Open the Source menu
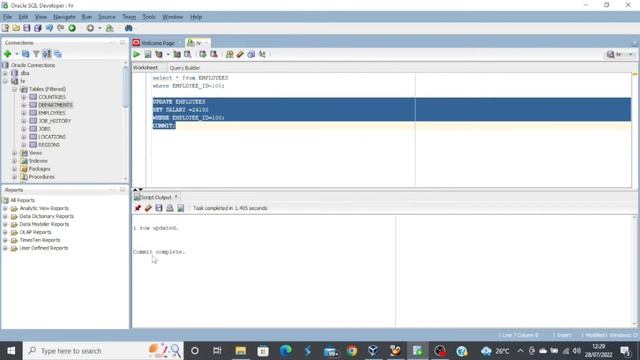Viewport: 640px width, 360px height. (x=107, y=17)
